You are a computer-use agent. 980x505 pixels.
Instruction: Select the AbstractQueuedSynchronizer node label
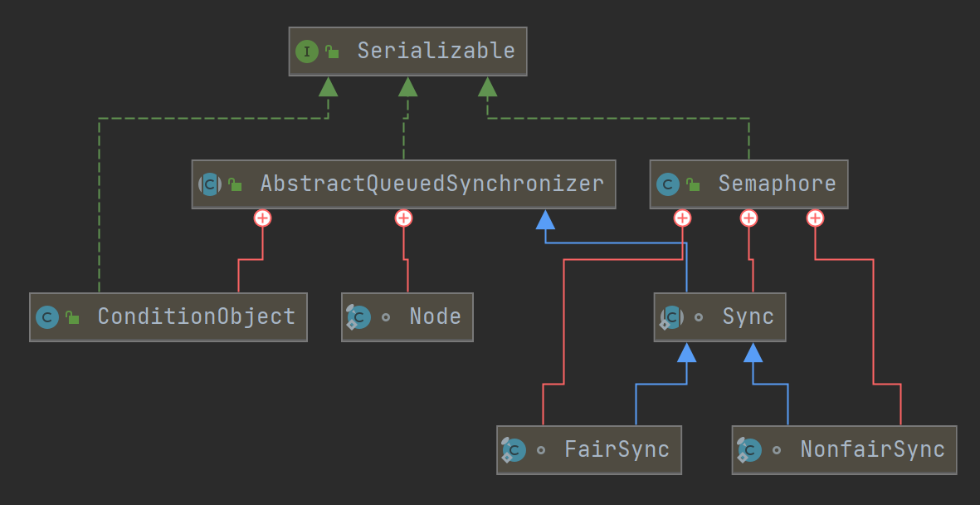[431, 184]
